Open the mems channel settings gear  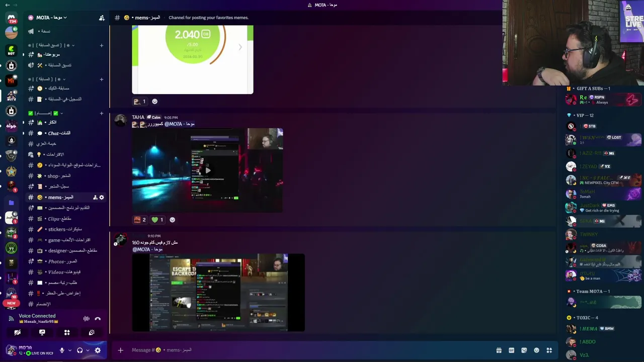click(x=102, y=198)
